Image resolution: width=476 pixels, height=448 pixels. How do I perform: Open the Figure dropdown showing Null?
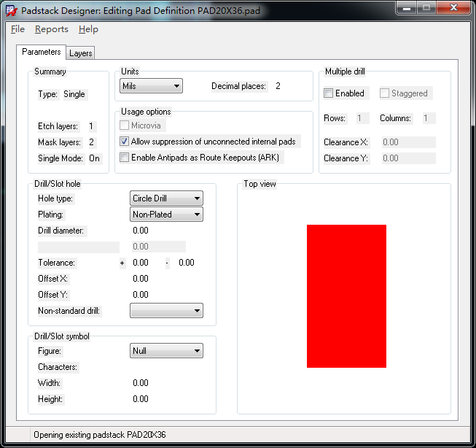click(166, 351)
